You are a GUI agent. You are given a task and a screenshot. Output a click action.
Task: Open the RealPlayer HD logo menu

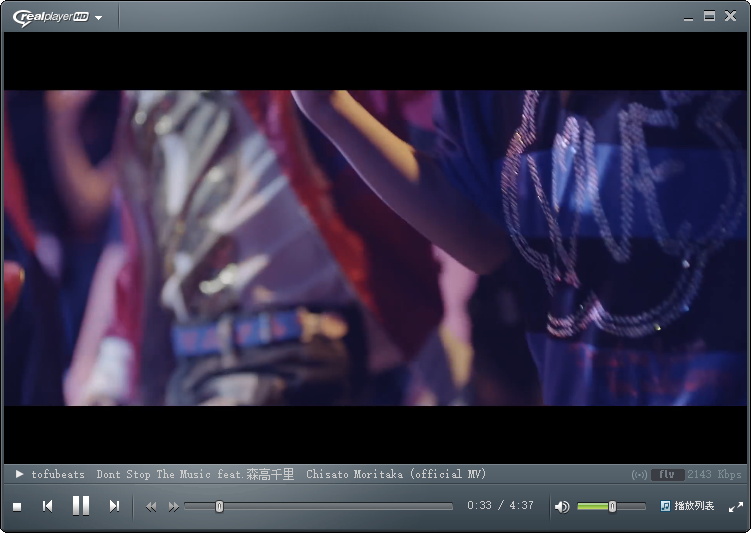(57, 18)
